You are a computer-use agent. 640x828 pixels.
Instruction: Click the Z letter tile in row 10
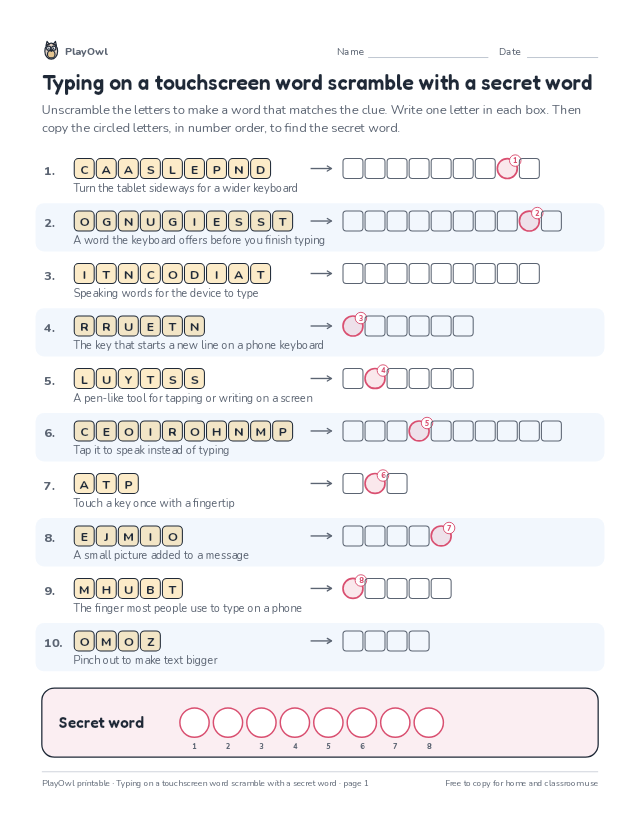[x=150, y=642]
